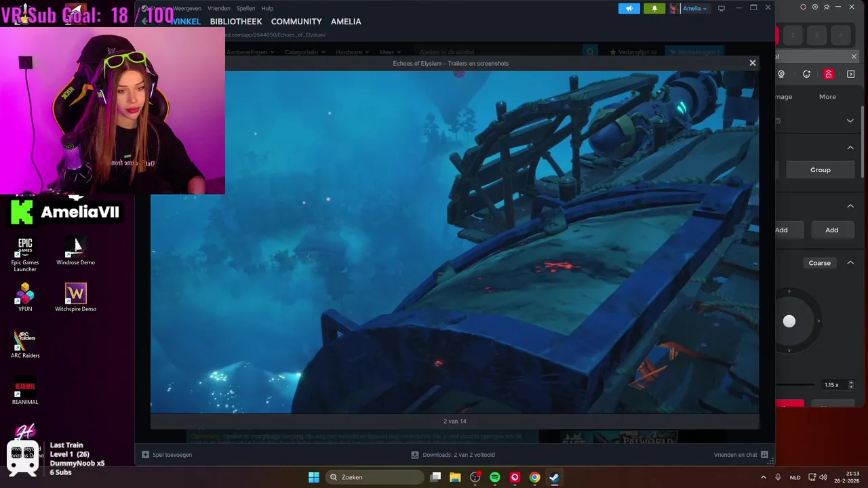Open the BIBLIOTHEEK tab in Steam
This screenshot has width=868, height=488.
pos(235,22)
